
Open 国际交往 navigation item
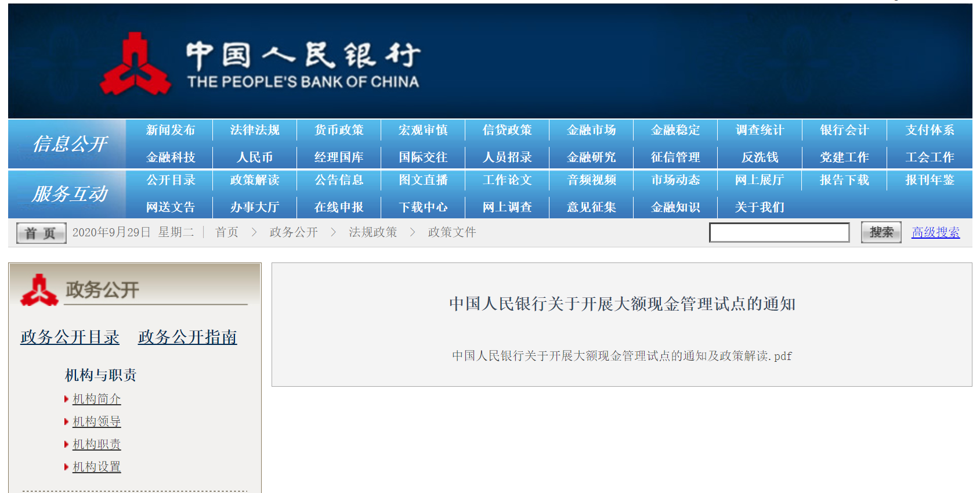point(423,157)
